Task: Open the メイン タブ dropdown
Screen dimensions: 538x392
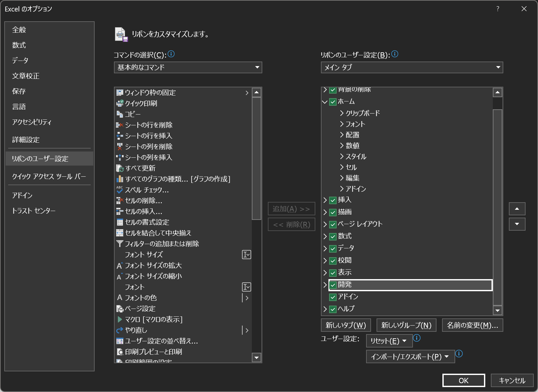Action: [412, 67]
